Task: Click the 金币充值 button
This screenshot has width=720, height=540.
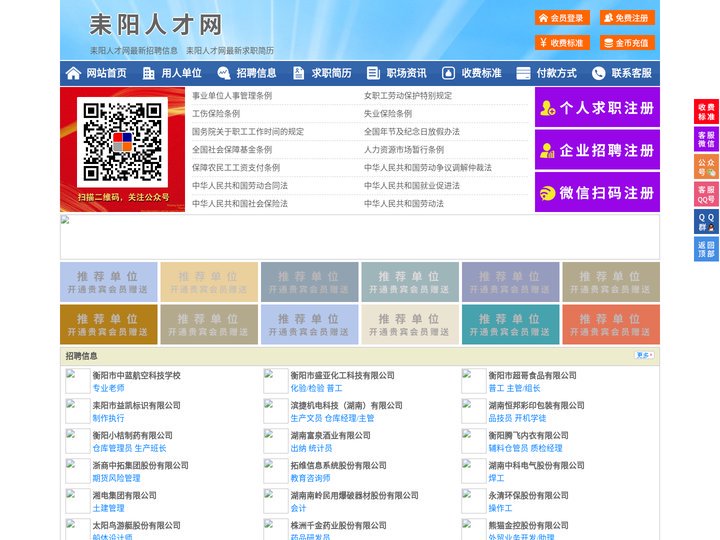Action: click(x=627, y=43)
